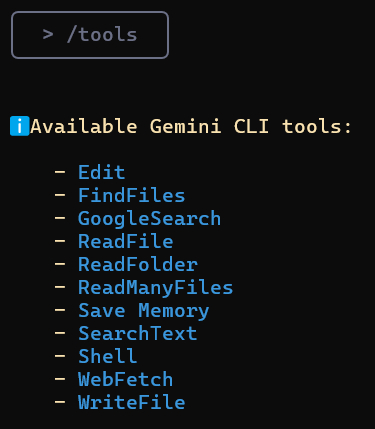Viewport: 375px width, 429px height.
Task: Click the dash bullet before WriteFile
Action: point(60,402)
